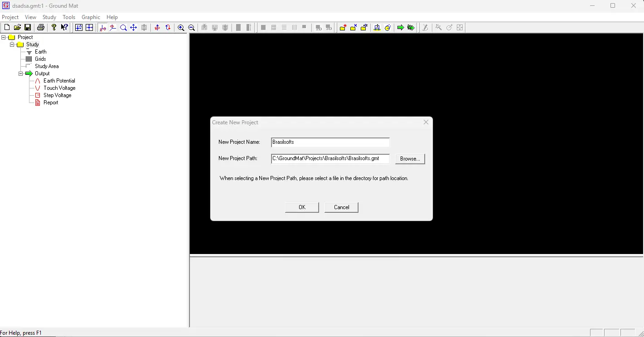
Task: Click the New Project Path field
Action: tap(330, 159)
